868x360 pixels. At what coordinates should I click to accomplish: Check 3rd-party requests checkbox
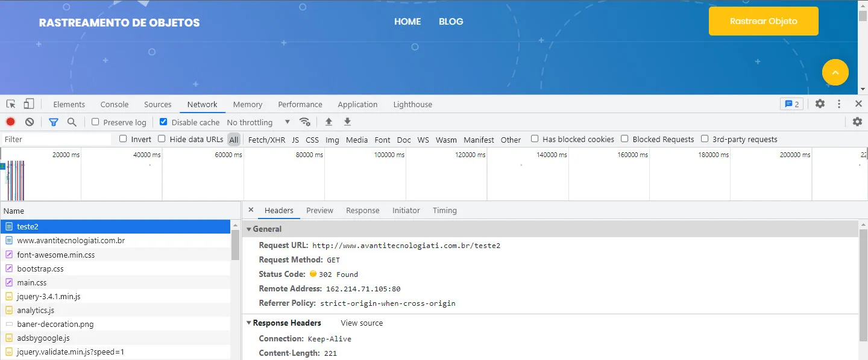click(705, 138)
